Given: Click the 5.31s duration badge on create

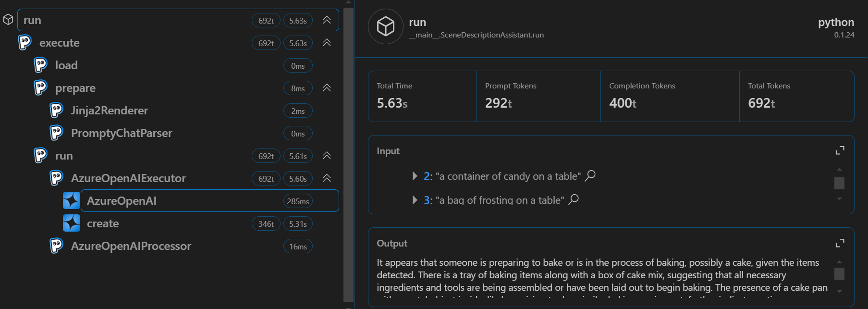Looking at the screenshot, I should coord(298,223).
